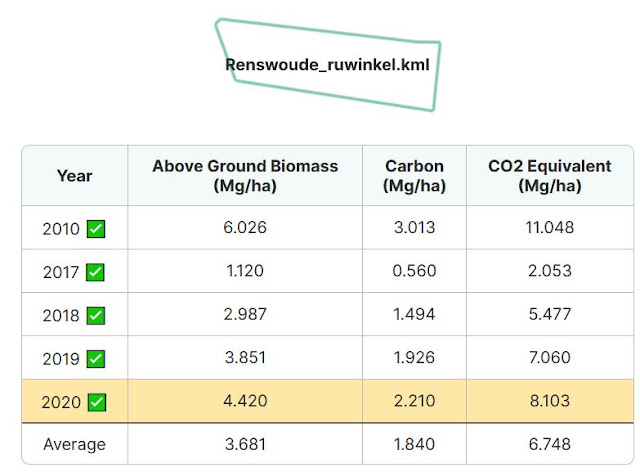Toggle the 2017 year green checkbox
This screenshot has height=472, width=640.
tap(95, 272)
